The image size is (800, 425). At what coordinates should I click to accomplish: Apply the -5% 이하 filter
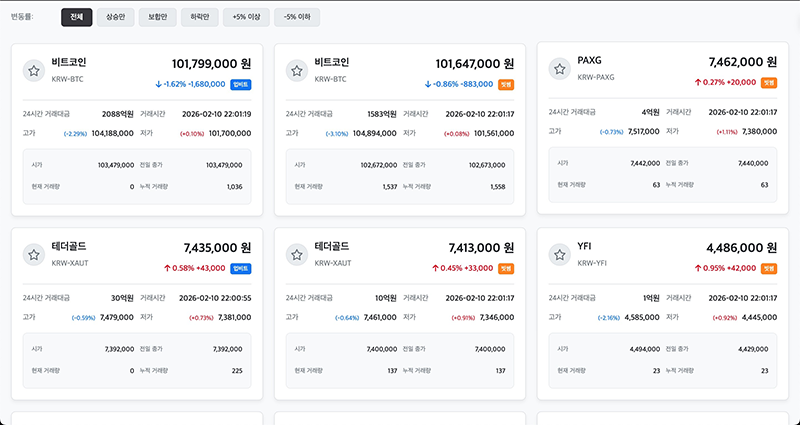[x=297, y=17]
